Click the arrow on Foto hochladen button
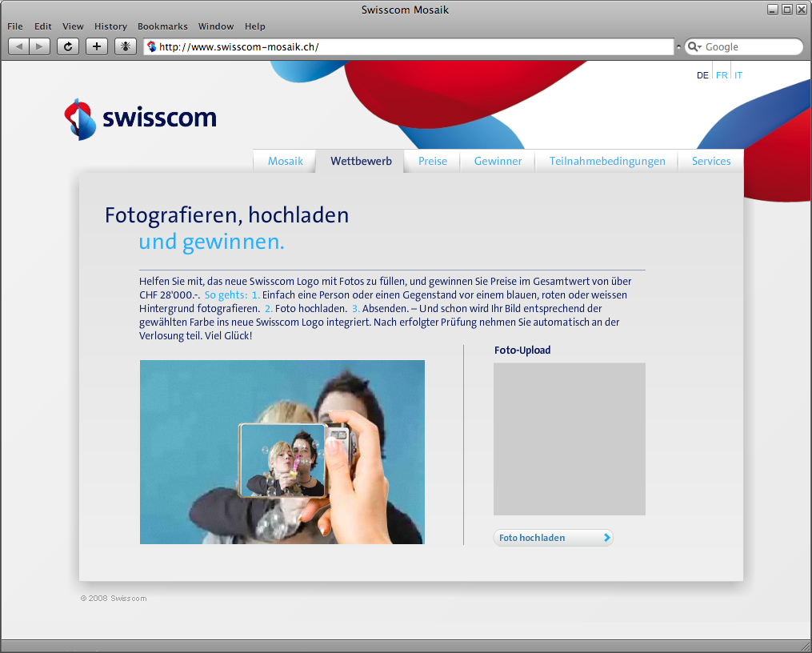This screenshot has width=812, height=653. tap(606, 538)
